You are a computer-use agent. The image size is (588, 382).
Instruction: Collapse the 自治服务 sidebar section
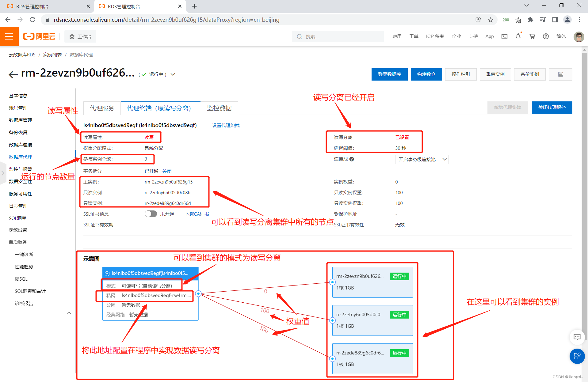tap(69, 313)
